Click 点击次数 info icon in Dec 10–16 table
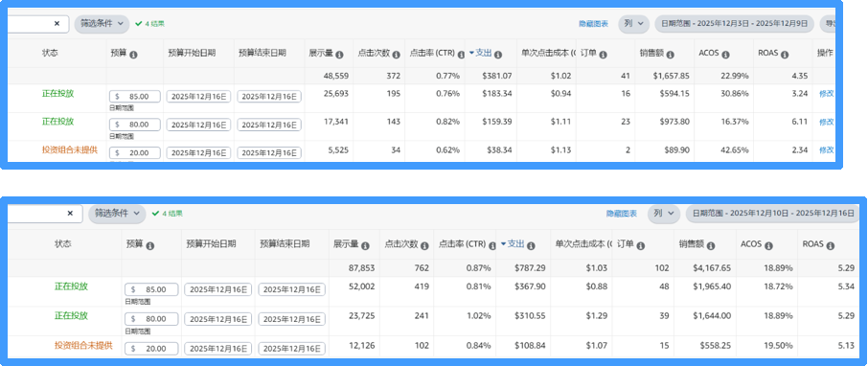Screen dimensions: 868x366 424,245
